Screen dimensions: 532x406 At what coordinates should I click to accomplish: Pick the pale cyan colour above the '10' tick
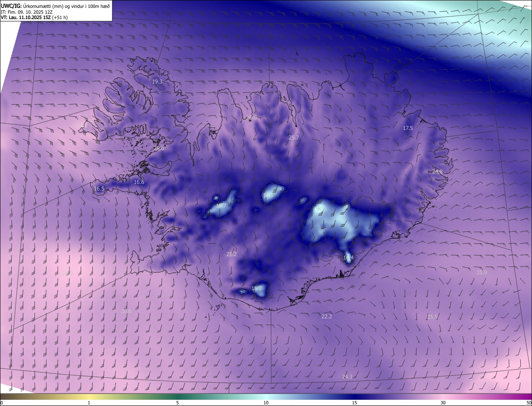[266, 396]
